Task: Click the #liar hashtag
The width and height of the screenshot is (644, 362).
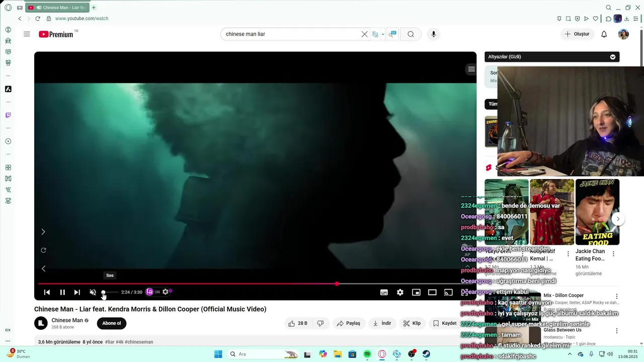Action: 110,342
